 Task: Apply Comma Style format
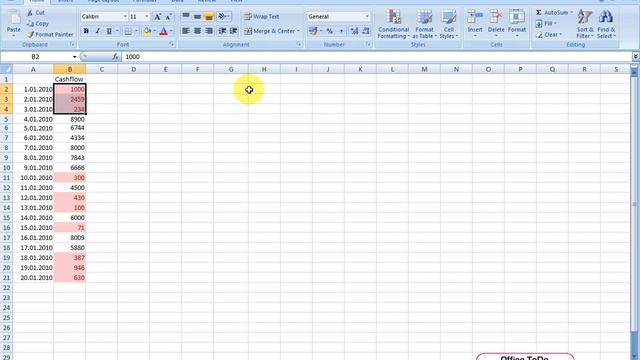tap(341, 31)
